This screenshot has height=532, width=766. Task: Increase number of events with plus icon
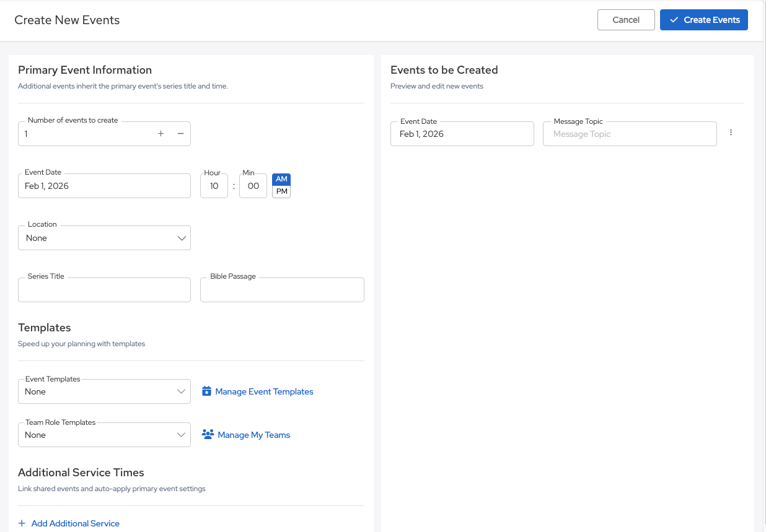[161, 134]
